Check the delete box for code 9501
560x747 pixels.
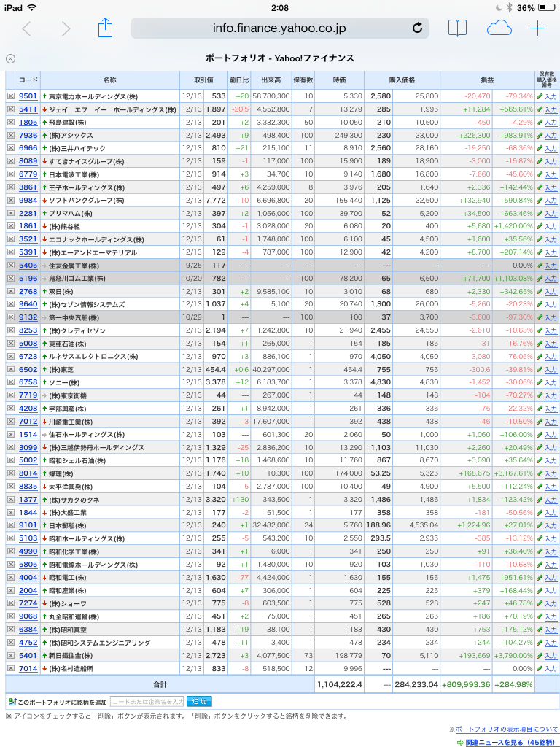pyautogui.click(x=10, y=96)
